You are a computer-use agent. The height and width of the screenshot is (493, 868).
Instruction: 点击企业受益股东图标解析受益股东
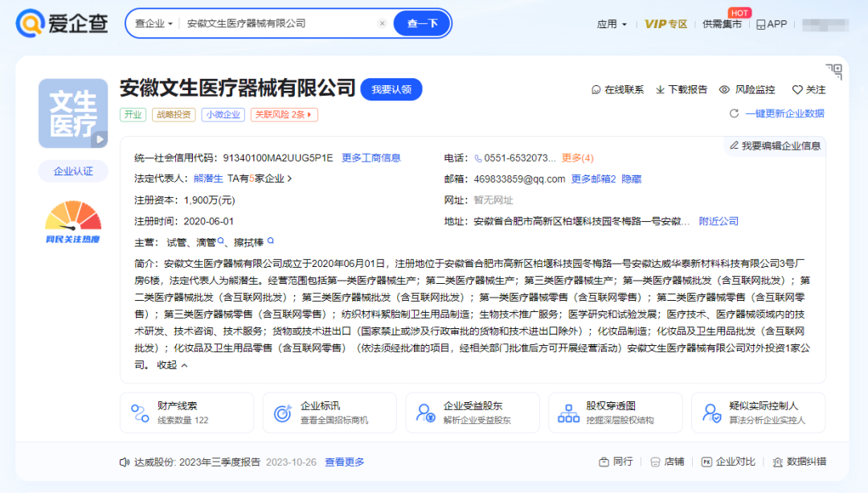pyautogui.click(x=424, y=412)
